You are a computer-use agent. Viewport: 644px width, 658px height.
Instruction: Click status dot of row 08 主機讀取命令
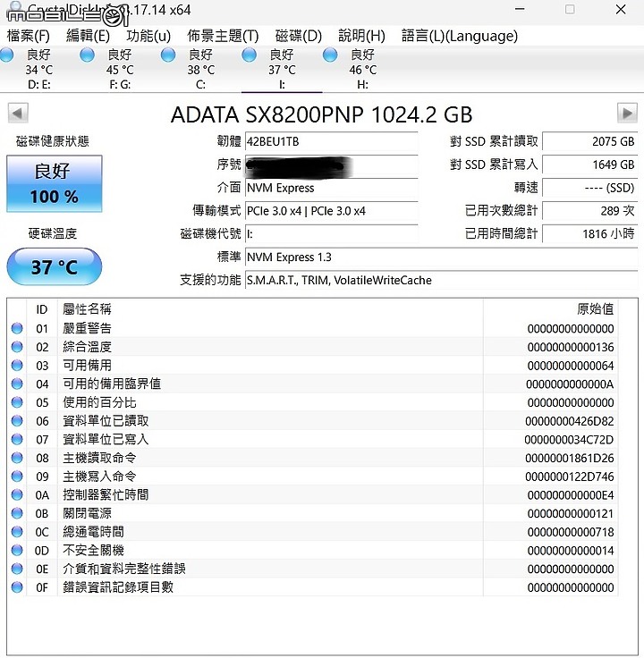[x=17, y=458]
